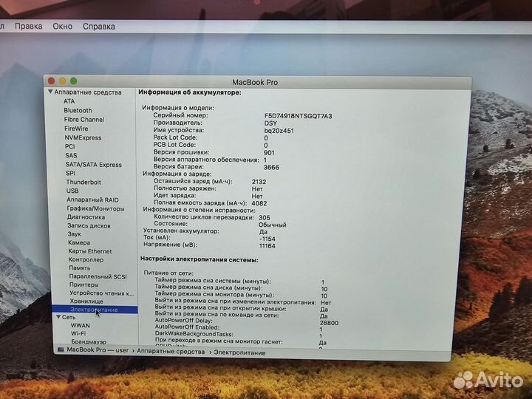Click DarkWakeBackgroundTasks label
The height and width of the screenshot is (399, 532).
click(x=194, y=334)
